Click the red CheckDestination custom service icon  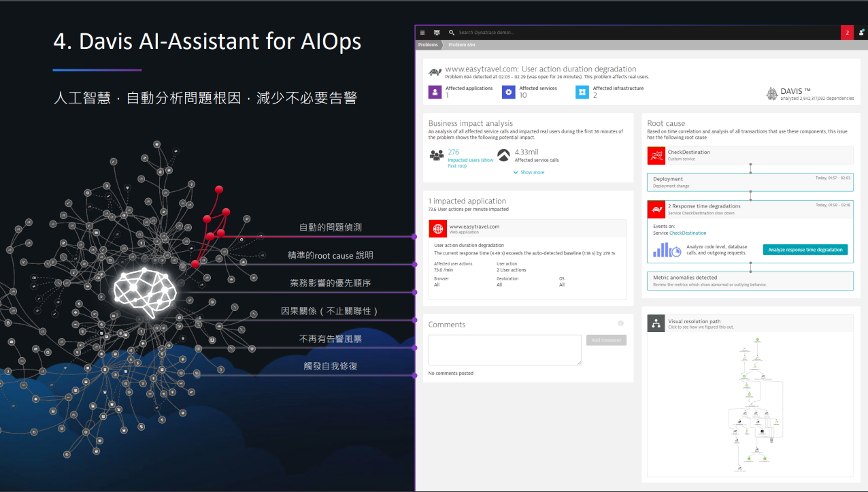(656, 155)
